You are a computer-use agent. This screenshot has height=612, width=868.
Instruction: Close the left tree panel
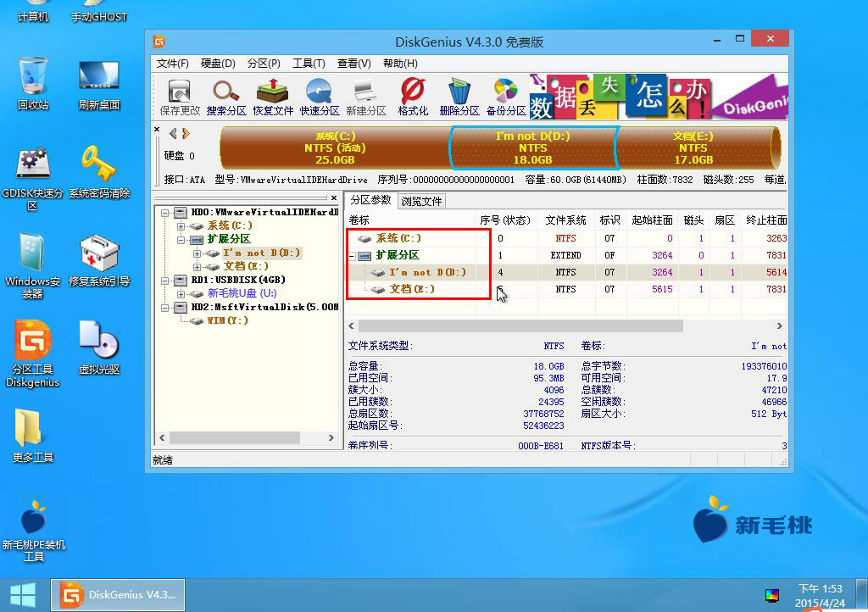pos(334,198)
